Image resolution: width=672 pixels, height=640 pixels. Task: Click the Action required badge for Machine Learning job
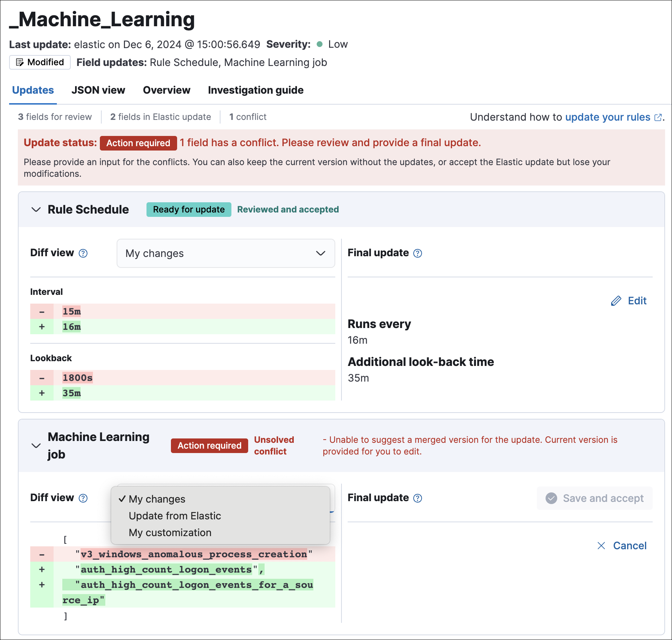(x=209, y=445)
